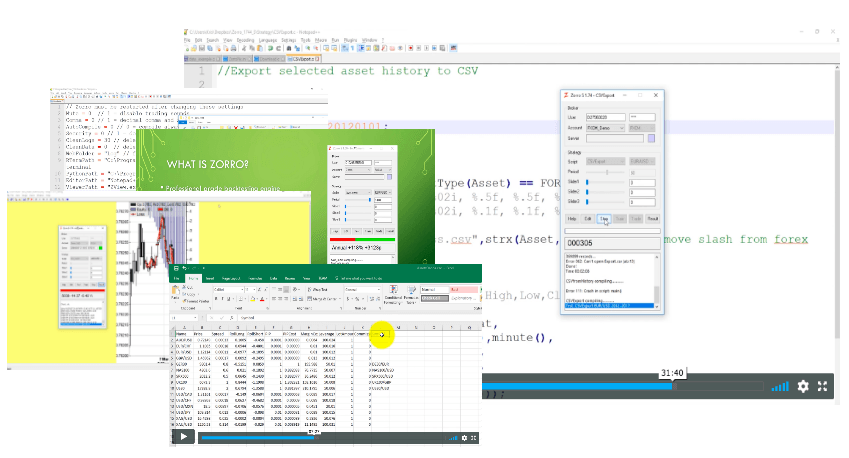Click the Period slider in Zorro
849x458 pixels.
605,172
